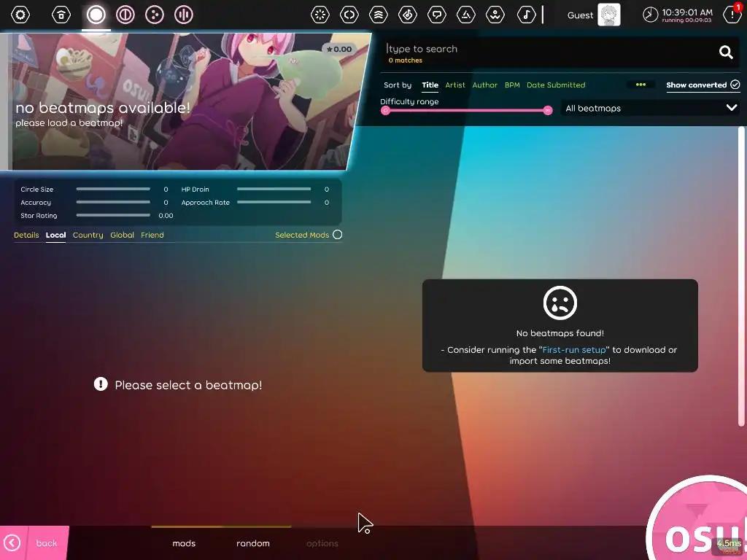The height and width of the screenshot is (560, 747).
Task: Click the 'Approach Rate' label
Action: 205,203
